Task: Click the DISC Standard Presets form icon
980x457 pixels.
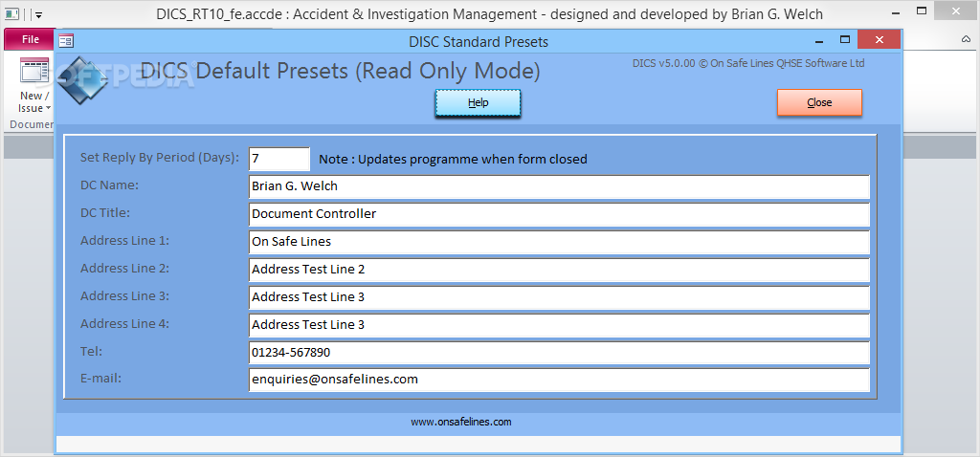Action: click(x=66, y=42)
